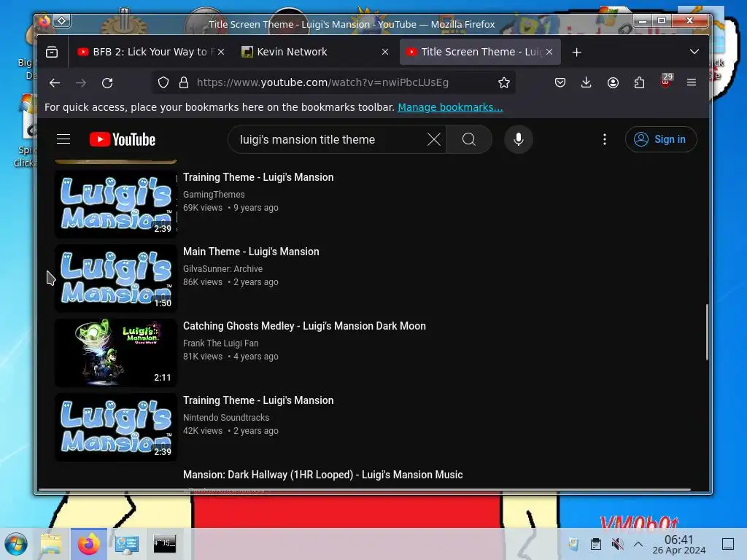The height and width of the screenshot is (560, 747).
Task: List all tabs dropdown arrow
Action: 694,52
